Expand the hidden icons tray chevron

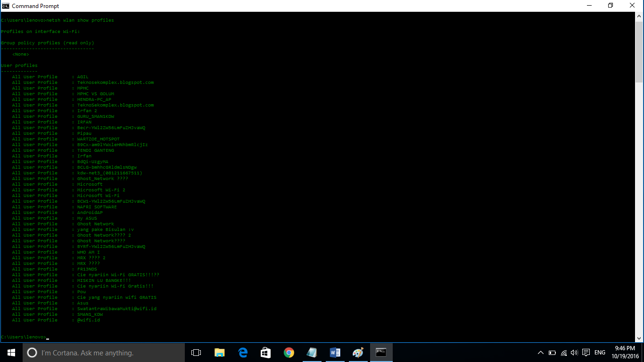540,352
